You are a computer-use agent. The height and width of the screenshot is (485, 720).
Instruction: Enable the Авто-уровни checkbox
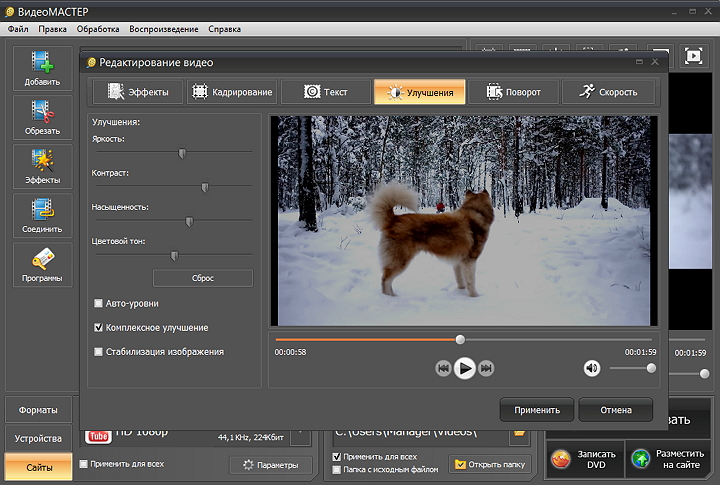coord(98,303)
